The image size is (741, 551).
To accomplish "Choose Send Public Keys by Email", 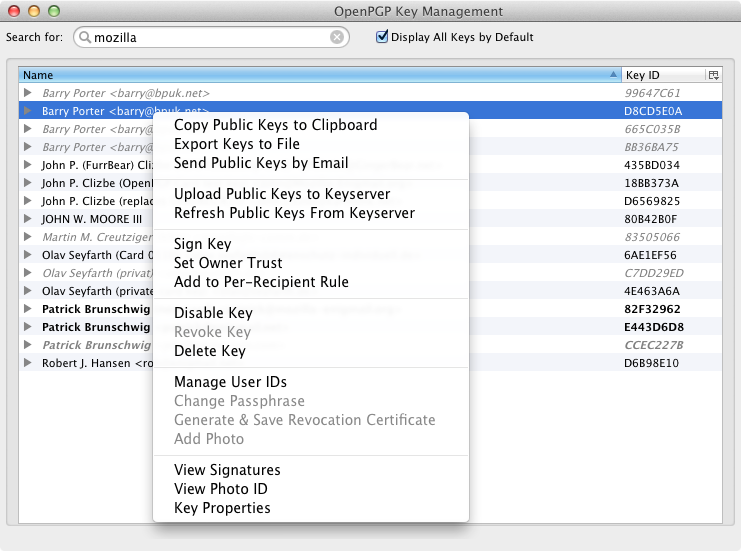I will 261,163.
